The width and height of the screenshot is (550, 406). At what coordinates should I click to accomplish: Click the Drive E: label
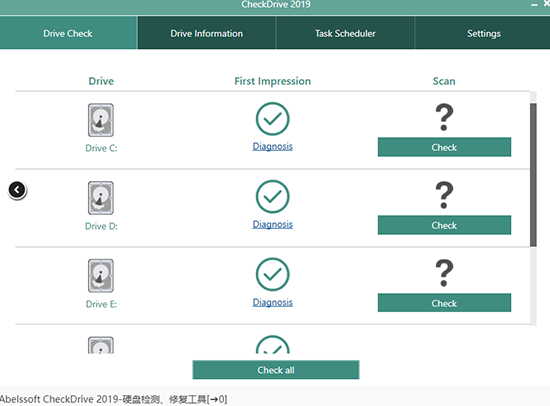coord(101,304)
